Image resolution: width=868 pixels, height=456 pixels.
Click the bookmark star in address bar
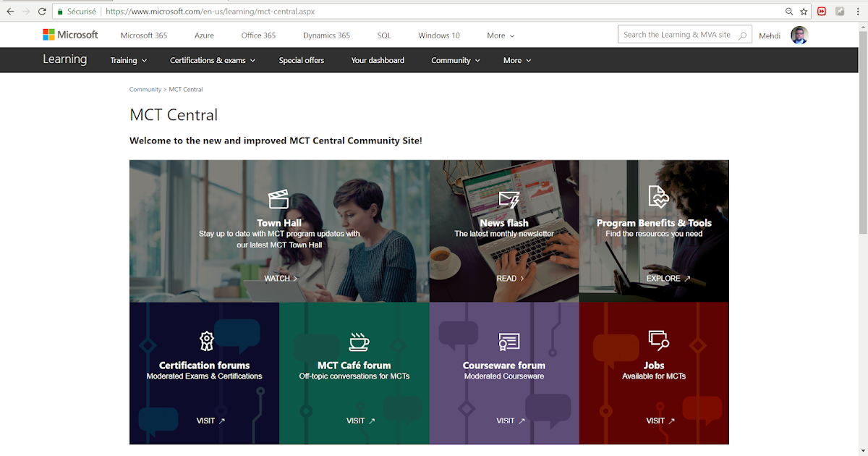pos(804,11)
